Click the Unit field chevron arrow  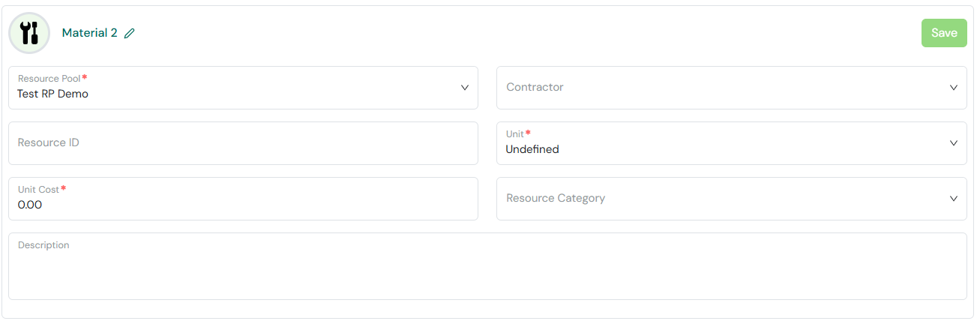[954, 142]
